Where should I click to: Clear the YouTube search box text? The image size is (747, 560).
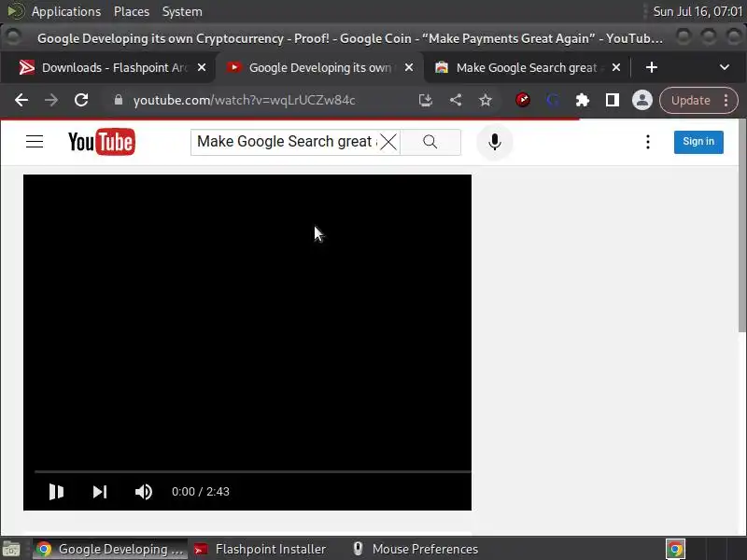[x=388, y=142]
